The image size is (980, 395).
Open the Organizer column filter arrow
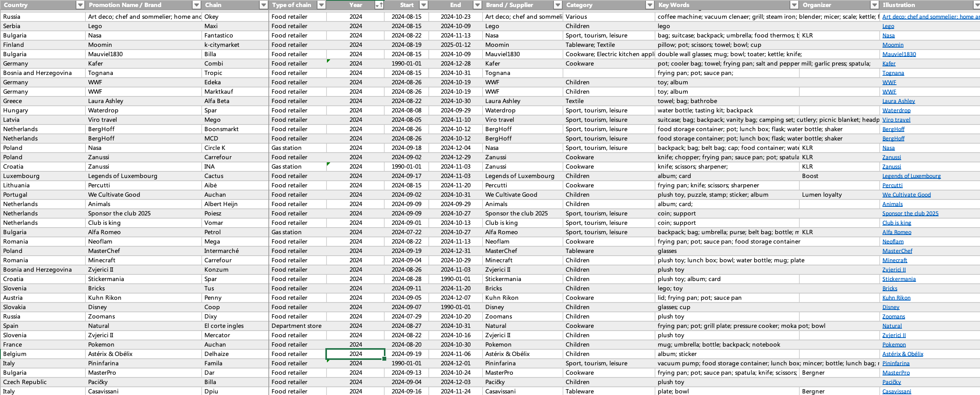pos(874,5)
